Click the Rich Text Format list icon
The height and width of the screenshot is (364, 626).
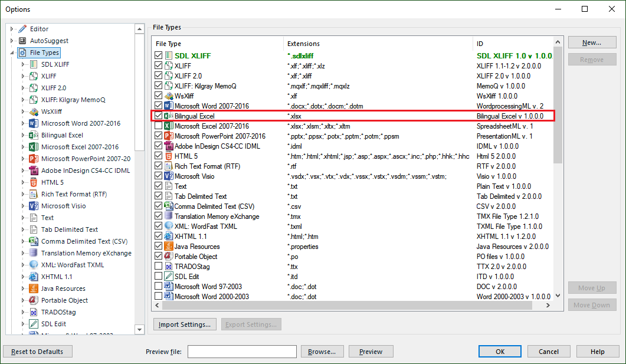point(169,166)
